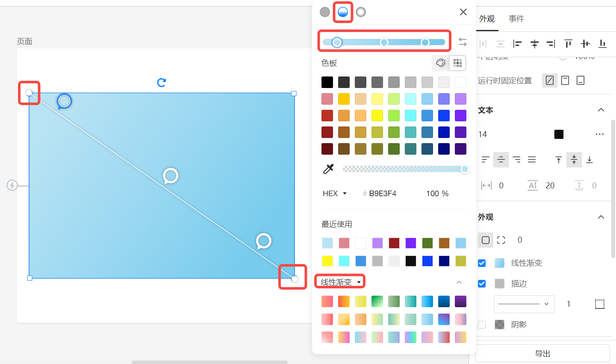Switch to the 事件 tab
Screen dimensions: 616x364
tap(516, 19)
